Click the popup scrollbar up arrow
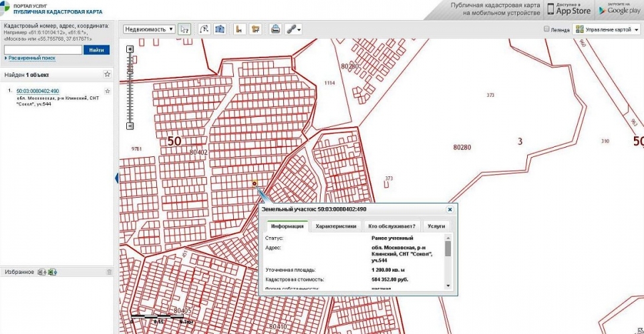 [448, 238]
